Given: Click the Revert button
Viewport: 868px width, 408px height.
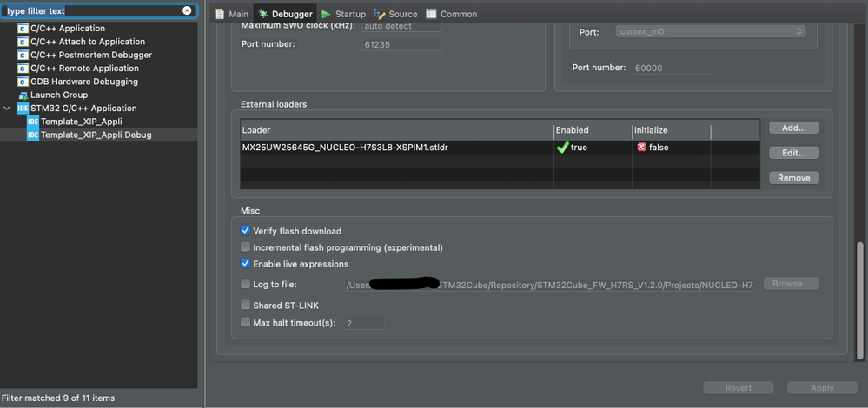Looking at the screenshot, I should click(738, 387).
